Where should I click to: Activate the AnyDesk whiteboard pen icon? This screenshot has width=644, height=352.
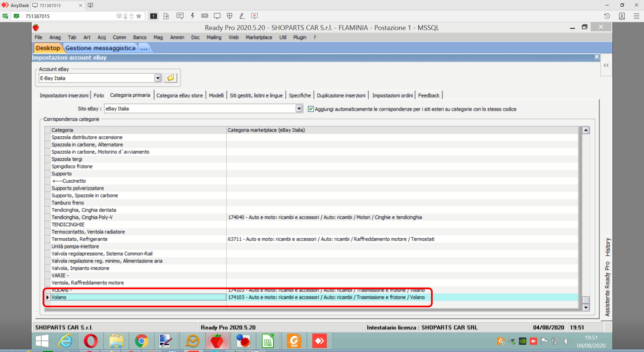click(242, 16)
